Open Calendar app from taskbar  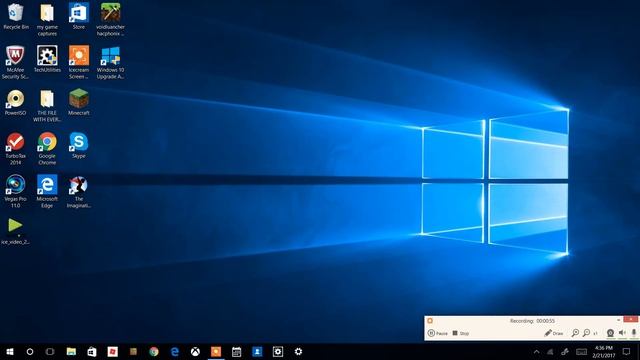pos(236,351)
